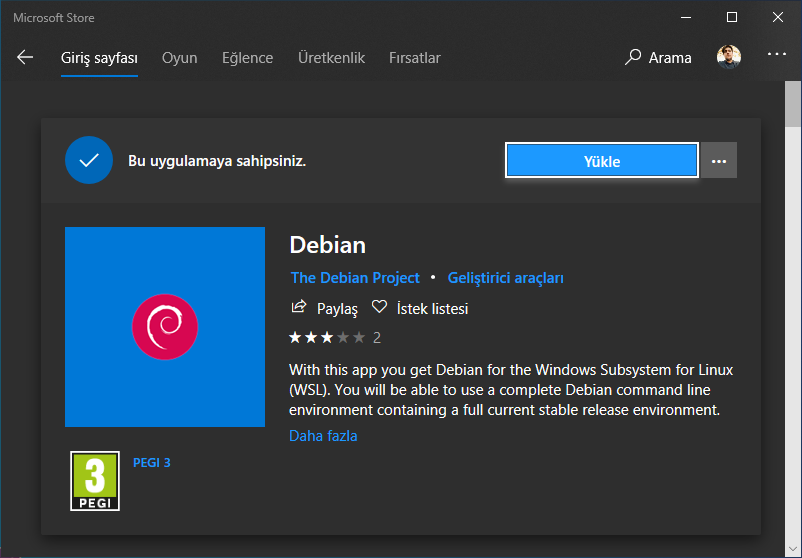
Task: Minimize the Microsoft Store window
Action: tap(686, 17)
